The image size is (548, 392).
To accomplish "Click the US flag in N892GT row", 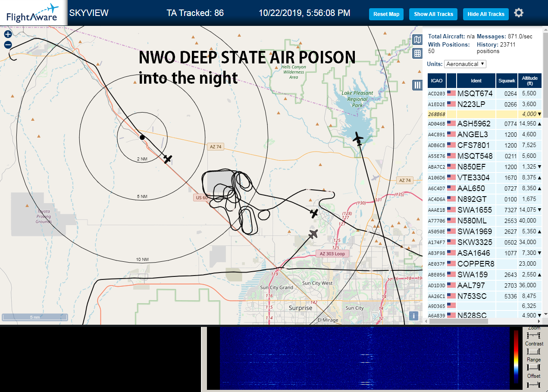I will click(451, 199).
